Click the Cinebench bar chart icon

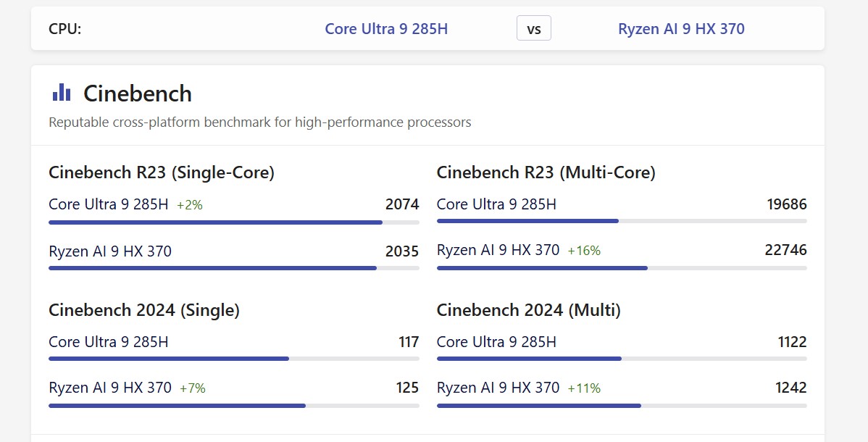click(x=61, y=92)
